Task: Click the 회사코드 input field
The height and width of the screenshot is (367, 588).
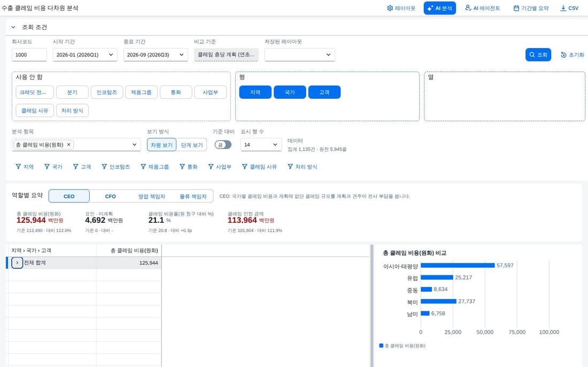Action: click(x=29, y=54)
